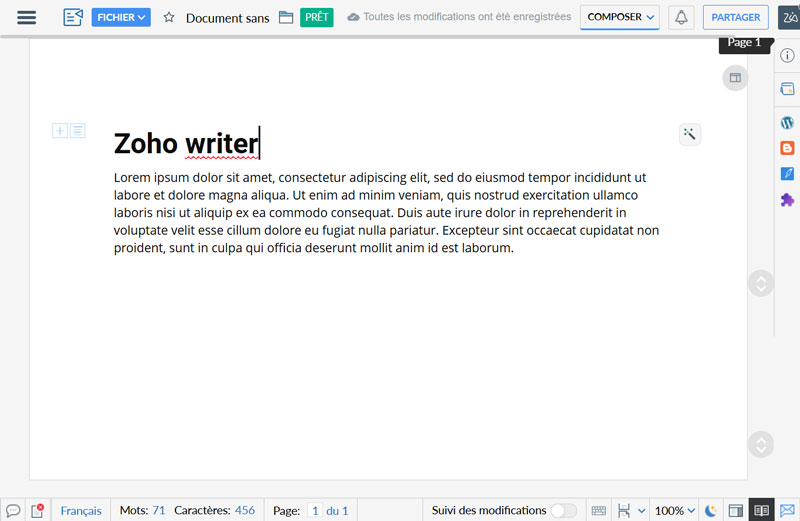This screenshot has height=521, width=800.
Task: Click the Mots 71 word count
Action: click(x=142, y=510)
